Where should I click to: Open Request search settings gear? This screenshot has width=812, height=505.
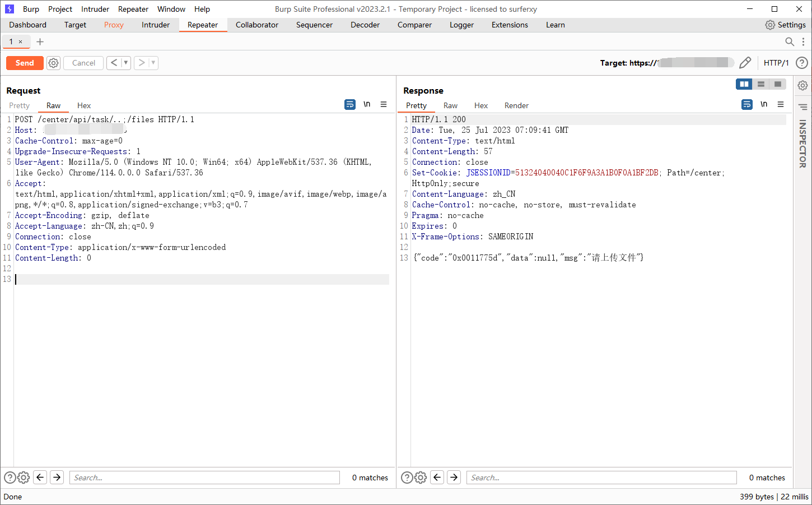[x=24, y=478]
